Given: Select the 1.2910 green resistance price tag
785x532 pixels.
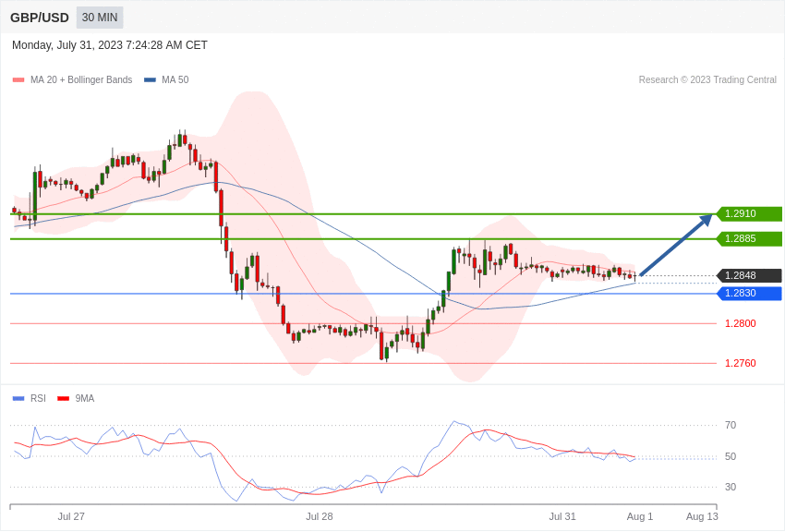Looking at the screenshot, I should click(x=750, y=213).
